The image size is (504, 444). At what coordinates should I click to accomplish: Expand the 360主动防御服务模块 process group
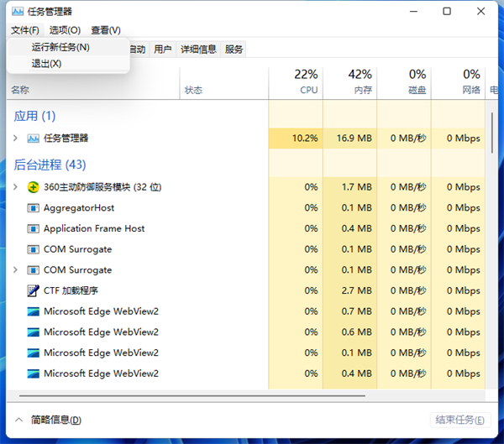click(15, 187)
